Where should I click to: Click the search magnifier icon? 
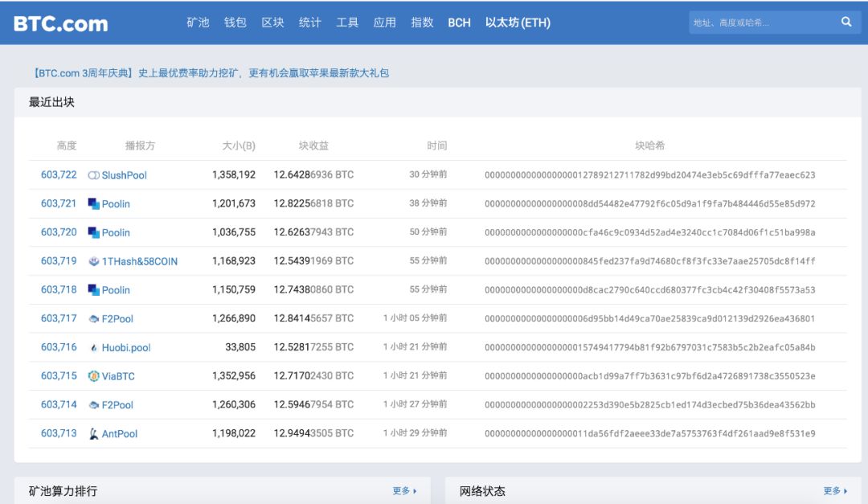[x=845, y=23]
